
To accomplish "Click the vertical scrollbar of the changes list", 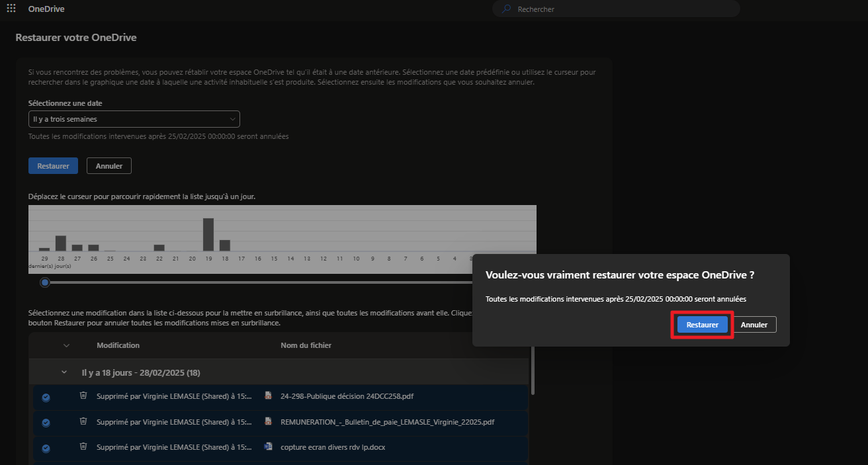I will 532,370.
